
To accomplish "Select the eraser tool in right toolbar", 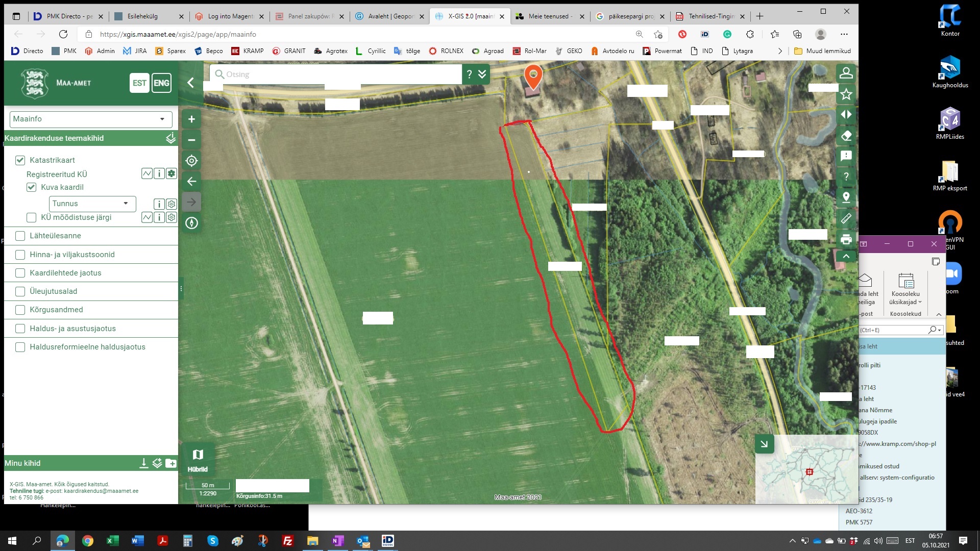I will point(846,136).
